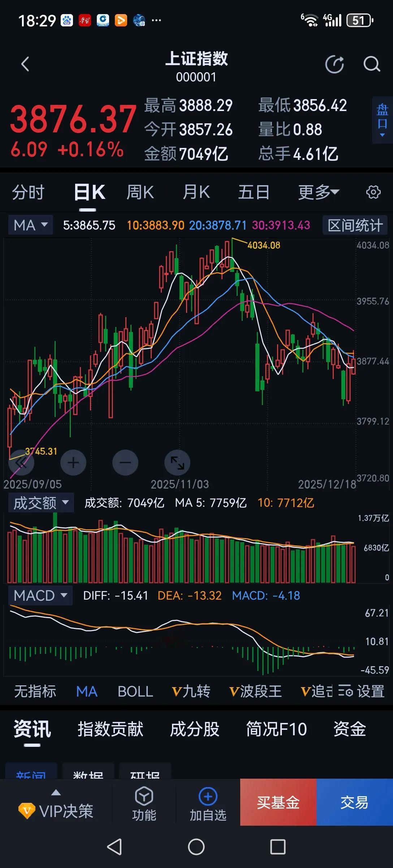Switch to 分时 chart tab
Screen dimensions: 393x868
(28, 192)
